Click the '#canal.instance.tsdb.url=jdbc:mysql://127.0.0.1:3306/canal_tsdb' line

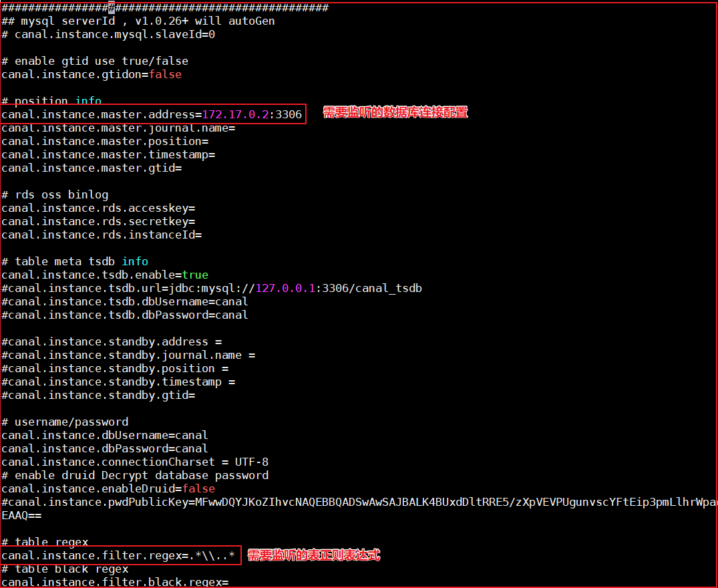click(212, 288)
